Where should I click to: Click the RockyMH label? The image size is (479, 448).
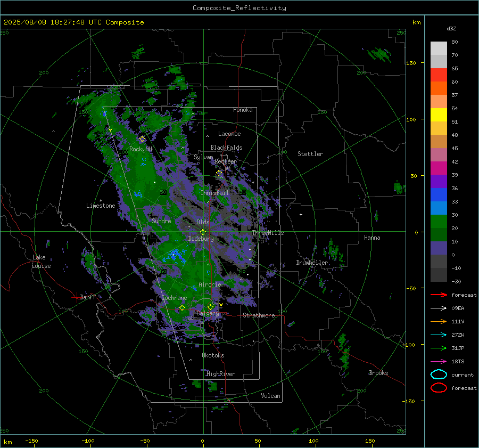tap(141, 149)
